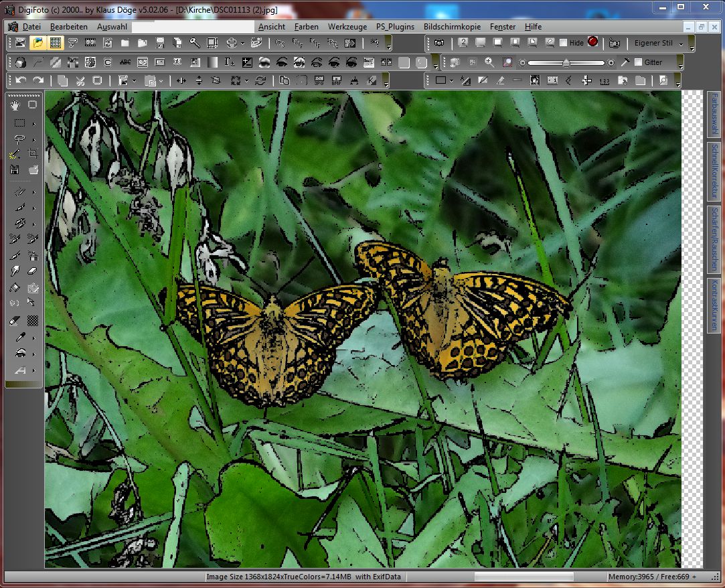Image resolution: width=725 pixels, height=588 pixels.
Task: Open the PS_Plugins menu
Action: [395, 27]
